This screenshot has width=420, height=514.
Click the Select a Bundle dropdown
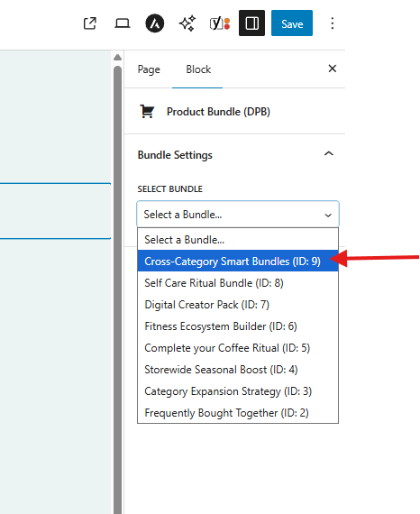point(238,215)
